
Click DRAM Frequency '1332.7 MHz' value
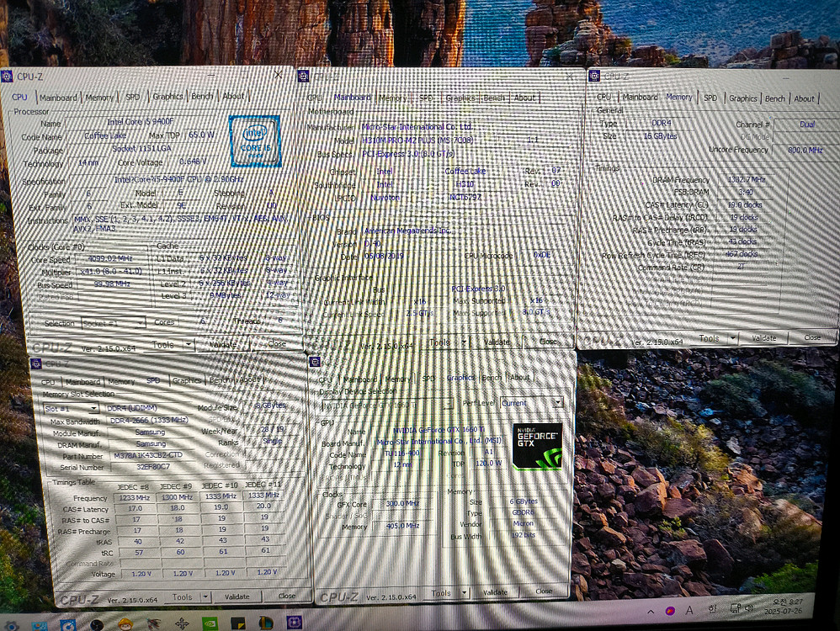(x=747, y=179)
